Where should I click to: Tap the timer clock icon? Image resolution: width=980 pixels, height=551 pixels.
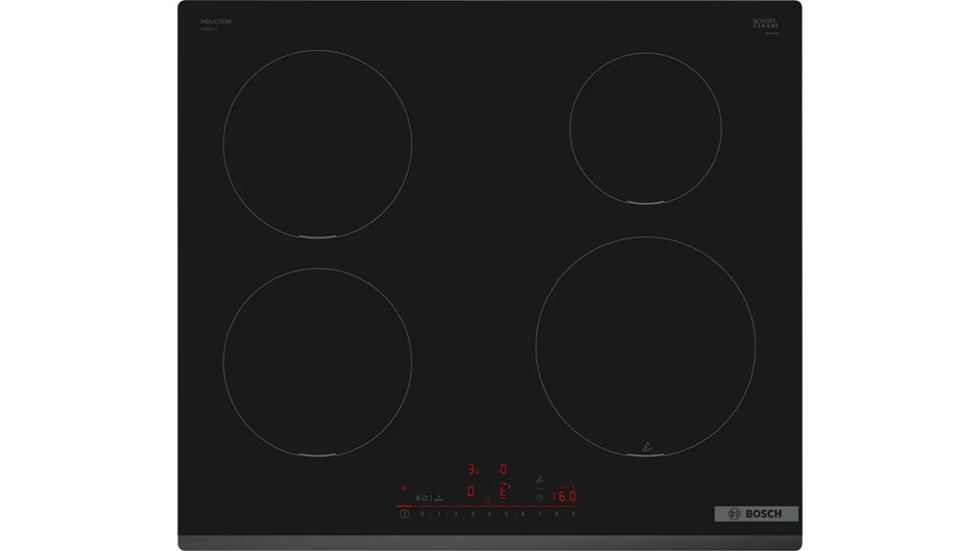coord(539,497)
